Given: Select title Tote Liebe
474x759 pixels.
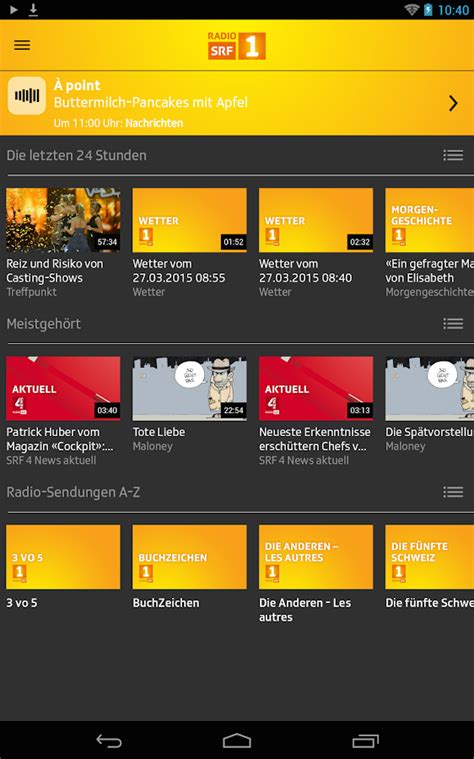Looking at the screenshot, I should [159, 432].
